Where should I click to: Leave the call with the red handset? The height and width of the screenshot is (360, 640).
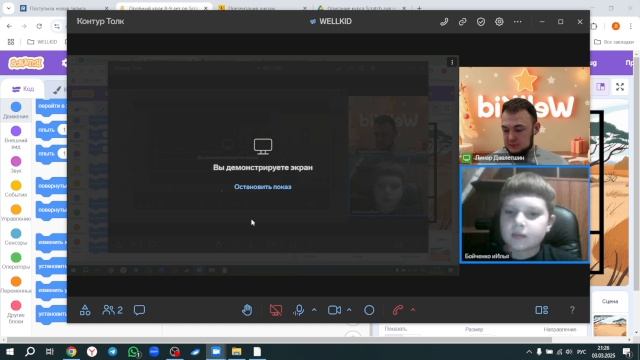(398, 310)
